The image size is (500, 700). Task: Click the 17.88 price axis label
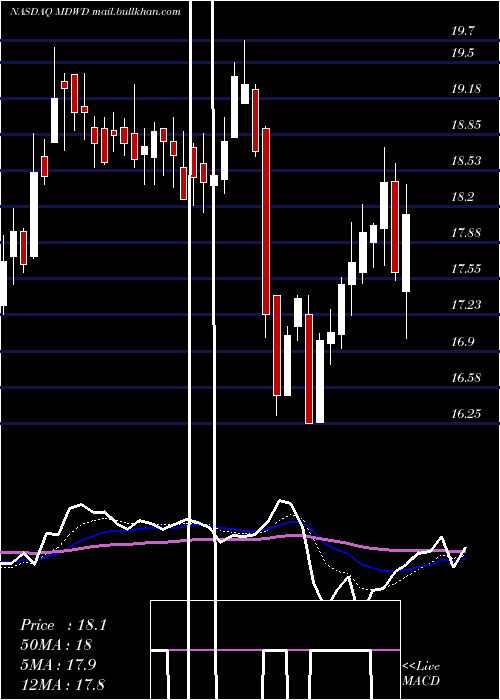click(x=466, y=233)
